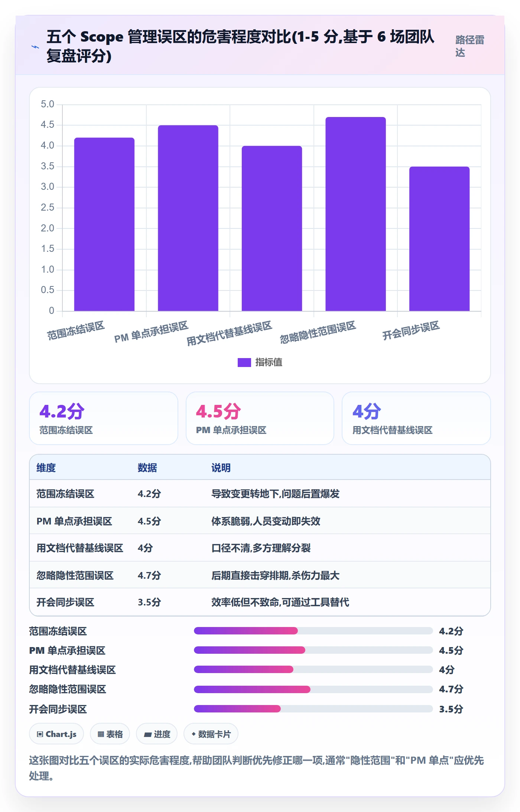The width and height of the screenshot is (520, 812).
Task: Click the 范围冻结误区 progress bar
Action: coord(313,631)
